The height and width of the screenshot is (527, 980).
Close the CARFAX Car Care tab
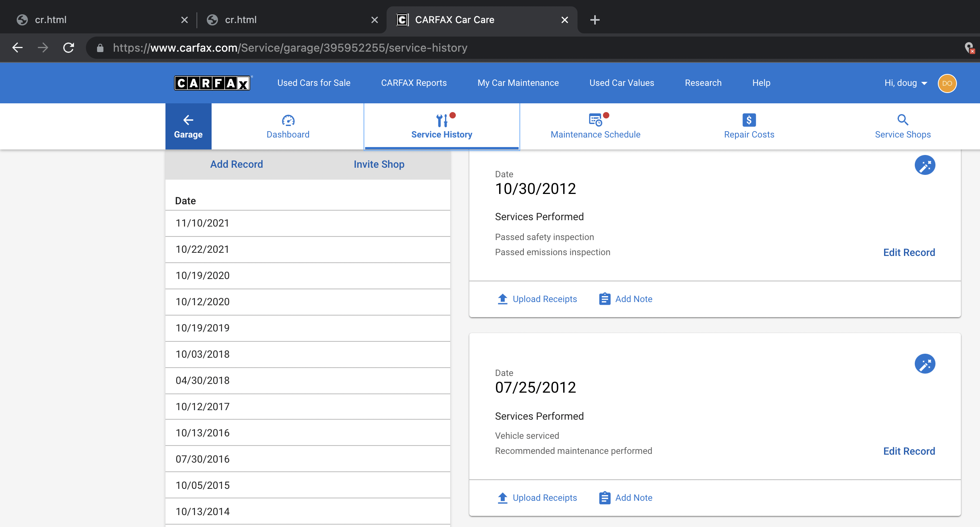click(x=564, y=20)
